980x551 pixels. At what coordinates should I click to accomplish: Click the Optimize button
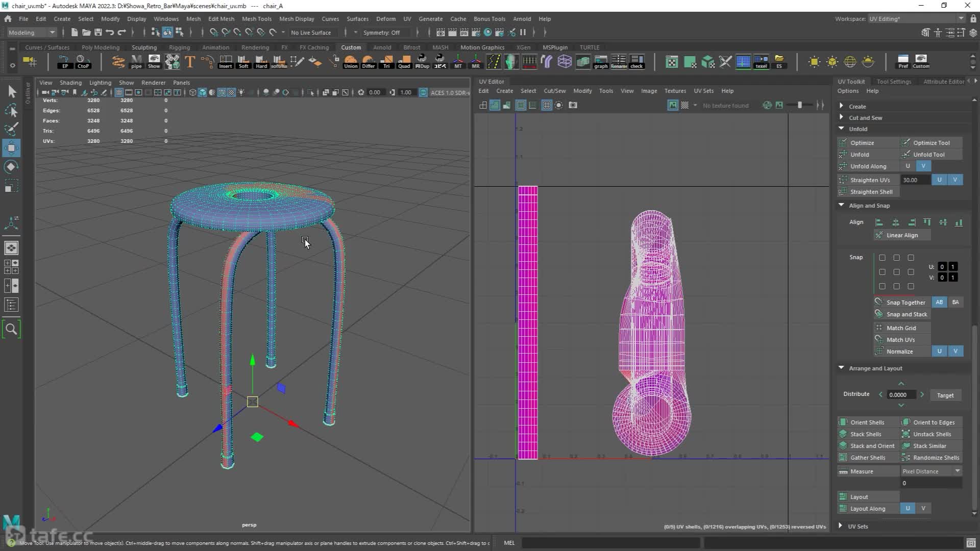coord(868,143)
